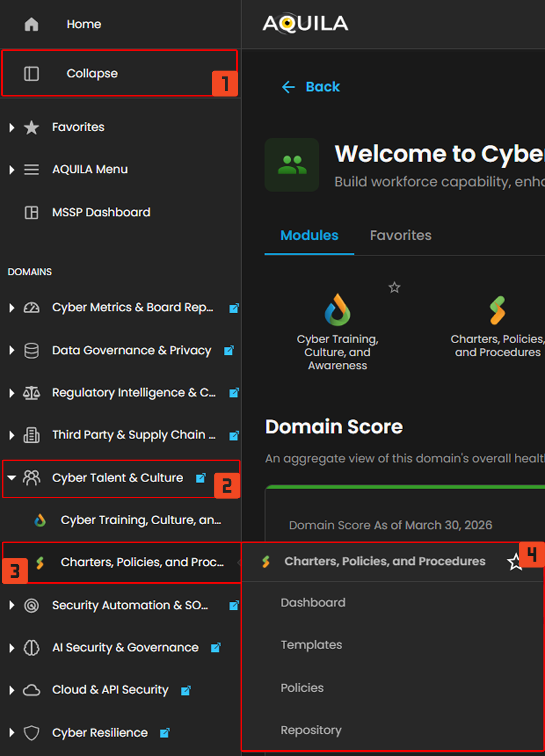Open Repository in Charters flyout menu
Image resolution: width=545 pixels, height=756 pixels.
point(311,730)
